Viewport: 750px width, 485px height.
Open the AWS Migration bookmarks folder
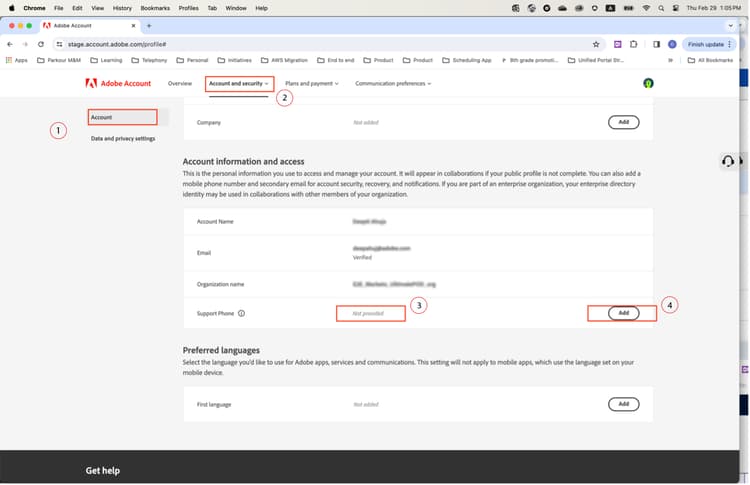(x=283, y=60)
